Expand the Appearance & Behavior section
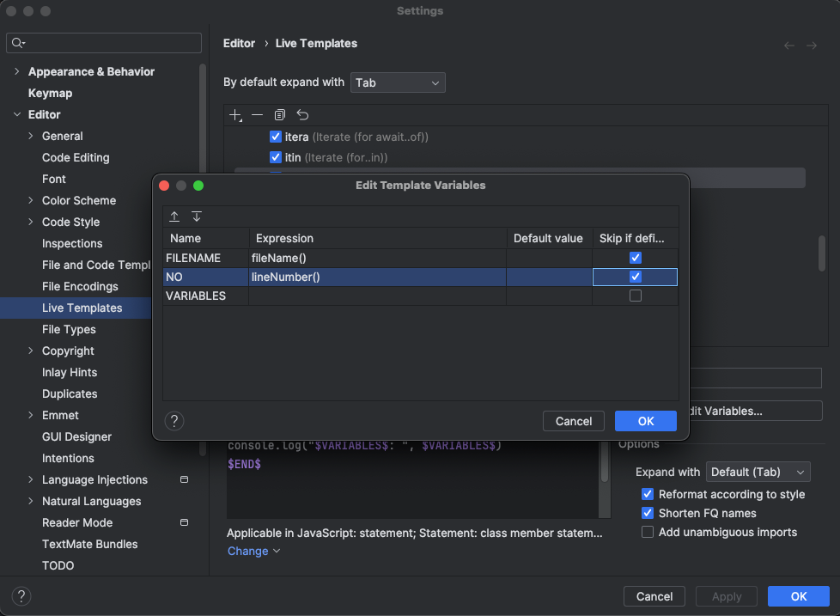 [17, 71]
